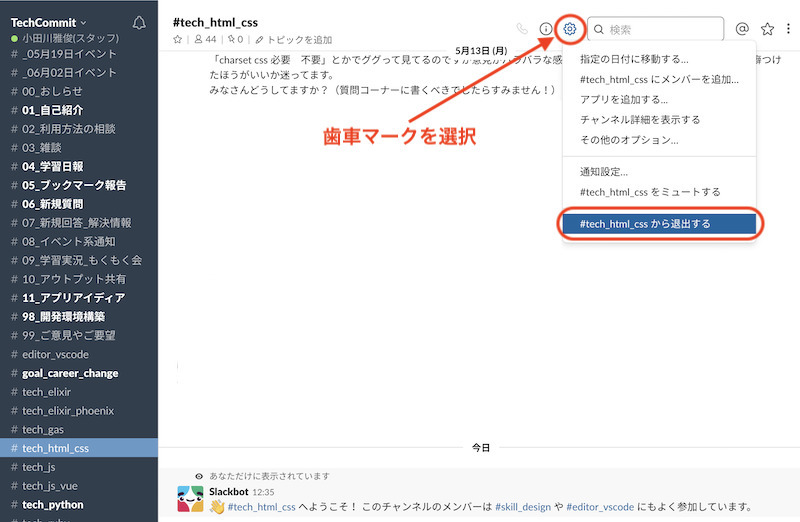This screenshot has width=800, height=522.
Task: Open the TechCommit workspace menu
Action: coord(48,22)
